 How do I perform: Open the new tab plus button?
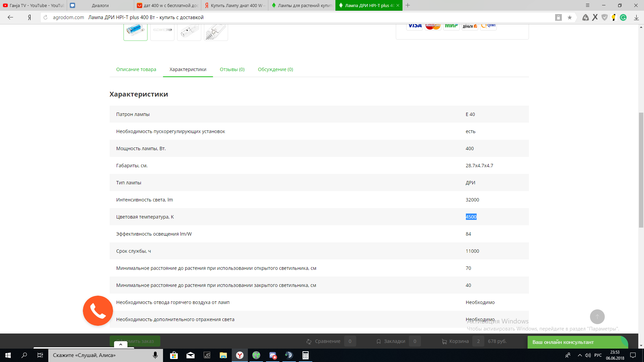(408, 5)
